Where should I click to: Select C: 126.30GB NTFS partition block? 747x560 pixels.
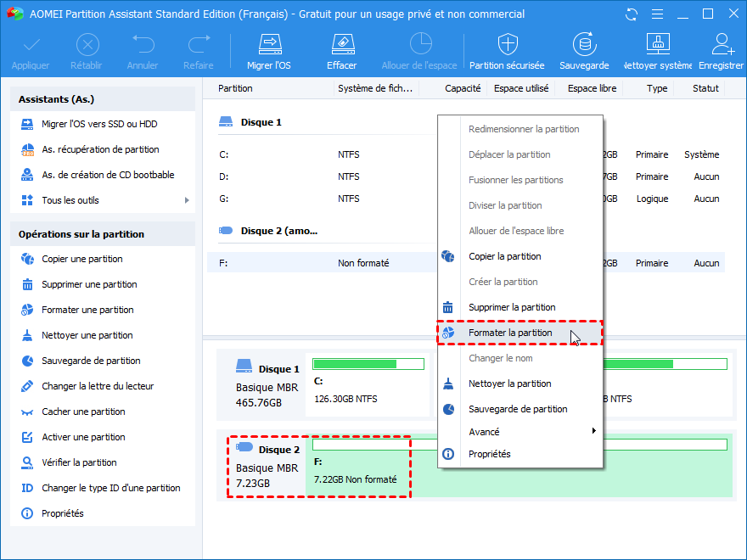368,386
